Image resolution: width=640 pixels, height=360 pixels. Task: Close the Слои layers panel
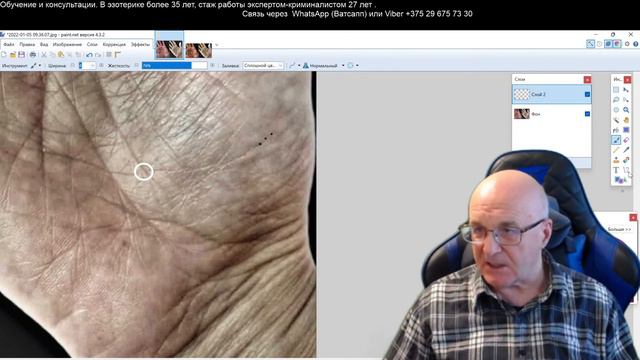pyautogui.click(x=587, y=80)
